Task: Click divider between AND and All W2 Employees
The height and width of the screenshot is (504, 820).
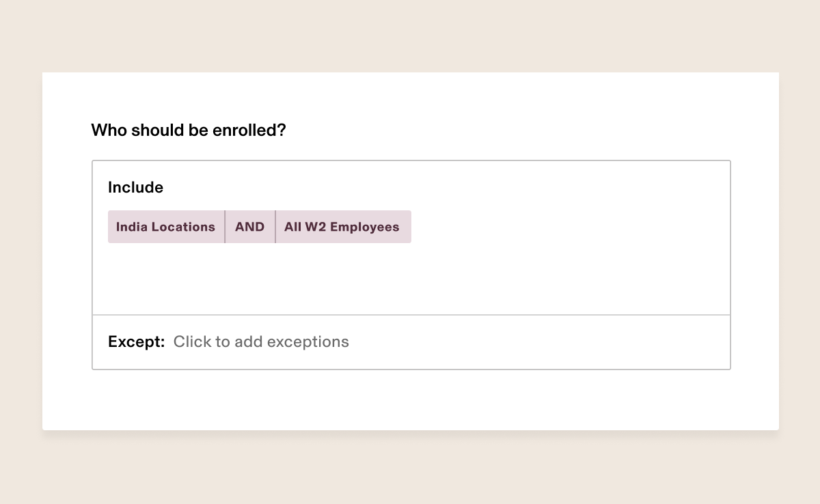Action: (x=275, y=227)
